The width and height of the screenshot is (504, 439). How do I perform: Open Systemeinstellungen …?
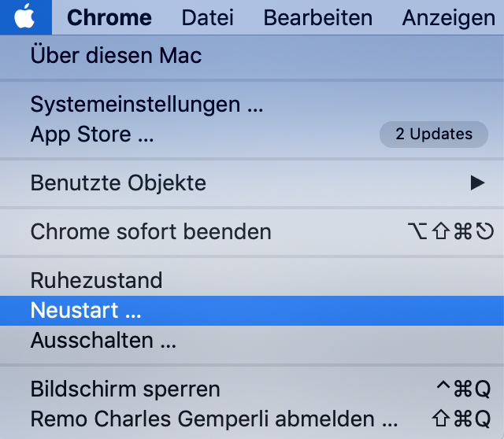[x=252, y=105]
